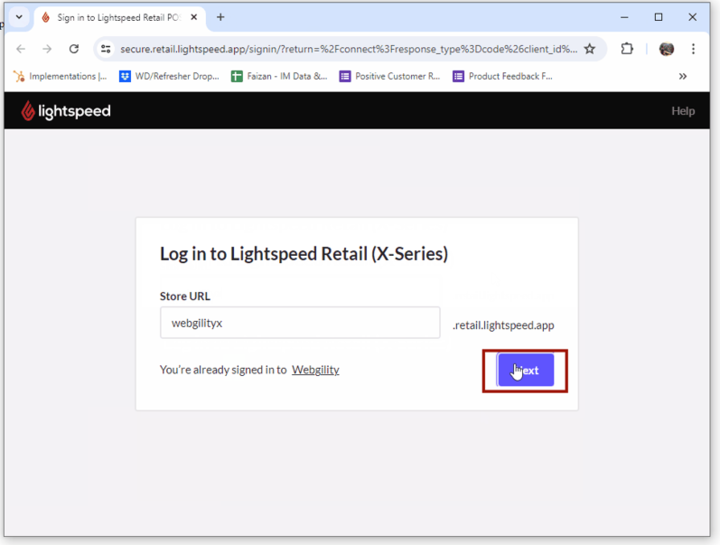Go back using the browser back arrow

click(21, 49)
